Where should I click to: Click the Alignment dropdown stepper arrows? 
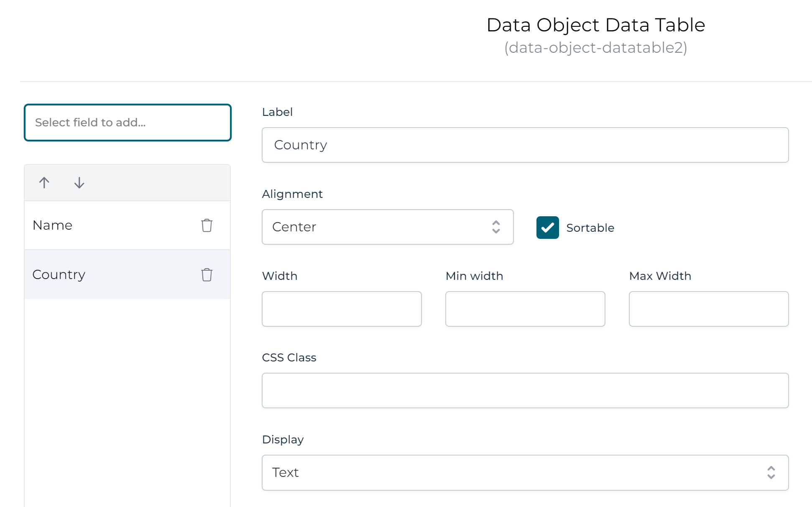[x=496, y=227]
